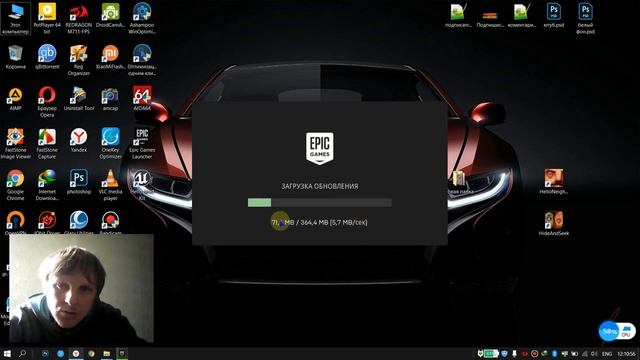Open Internet Download Manager shortcut
The height and width of the screenshot is (360, 640).
pyautogui.click(x=47, y=185)
